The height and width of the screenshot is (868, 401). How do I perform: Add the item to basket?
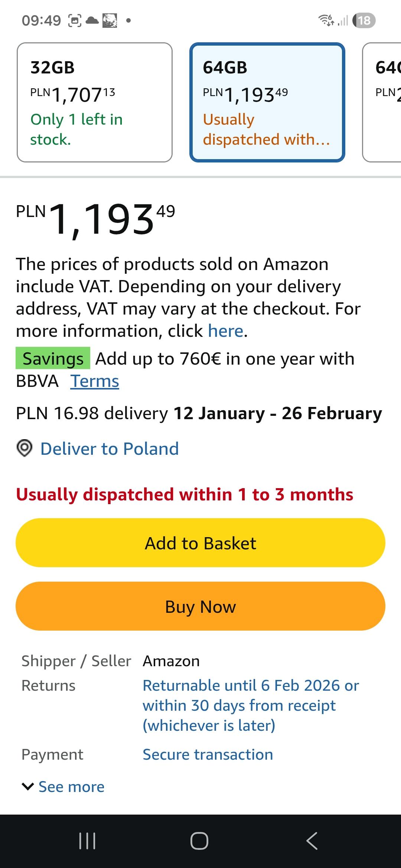pos(200,543)
